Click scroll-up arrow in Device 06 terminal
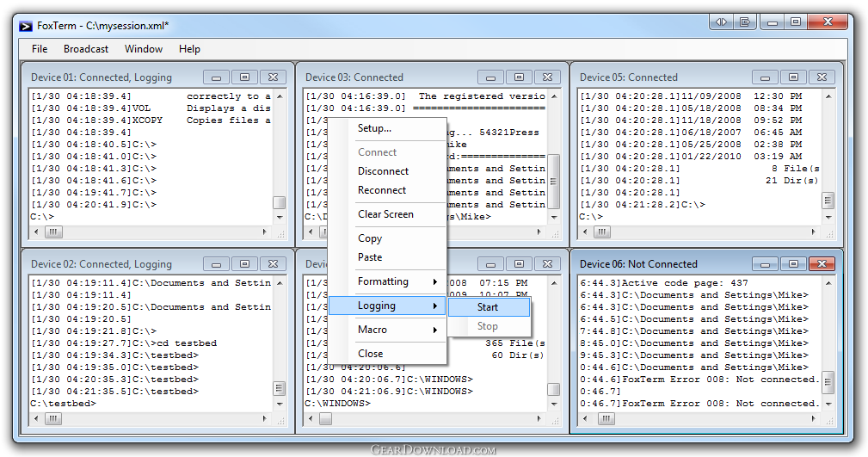The height and width of the screenshot is (457, 868). click(x=828, y=283)
